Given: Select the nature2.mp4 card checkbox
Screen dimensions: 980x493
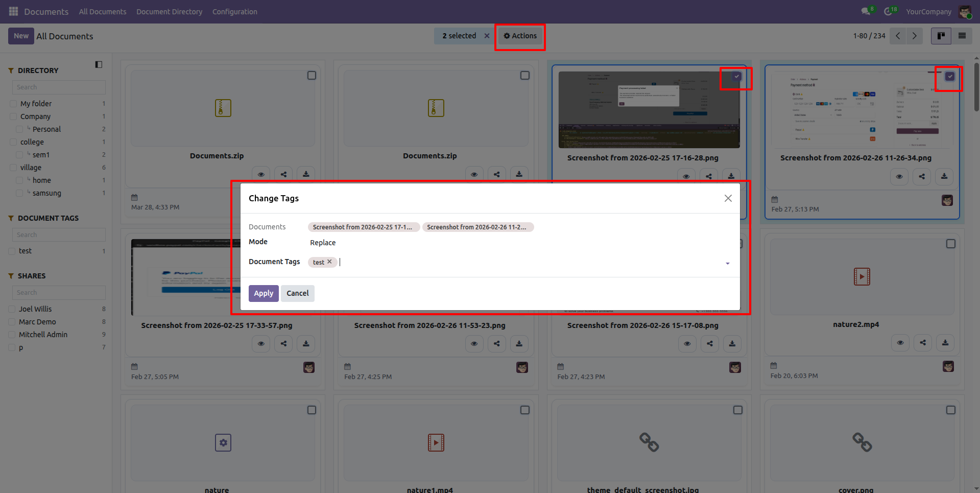Looking at the screenshot, I should click(950, 244).
